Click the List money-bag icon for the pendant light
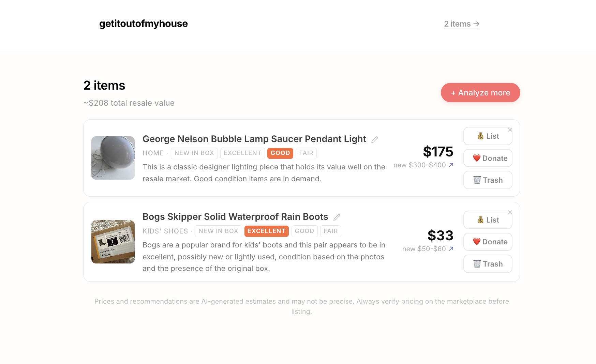The width and height of the screenshot is (596, 364). pyautogui.click(x=481, y=136)
